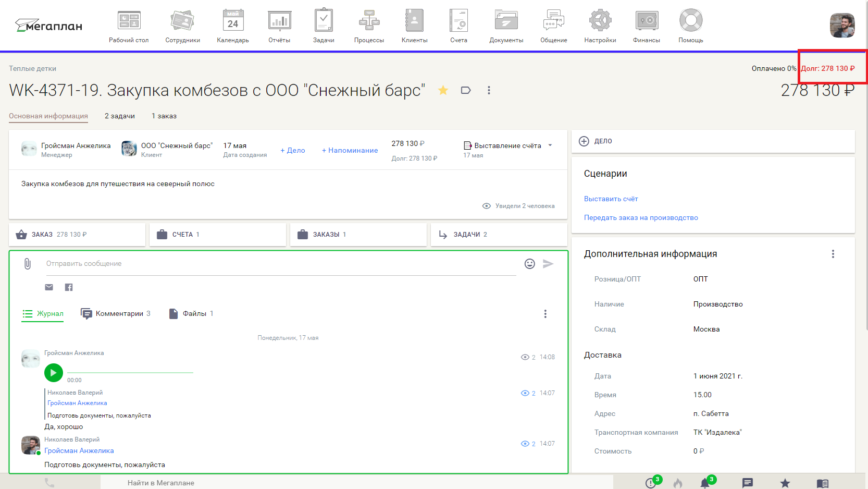Viewport: 868px width, 489px height.
Task: Play the voice message
Action: tap(54, 373)
